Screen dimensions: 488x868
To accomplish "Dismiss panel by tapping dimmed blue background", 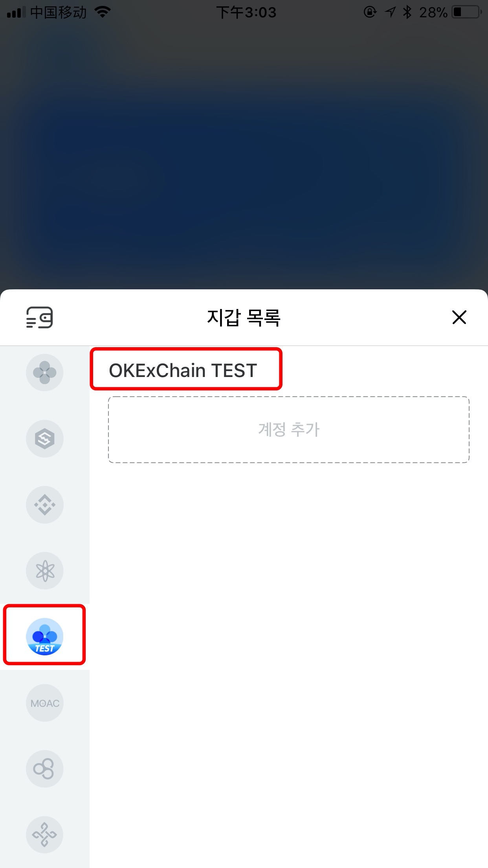I will click(x=244, y=157).
